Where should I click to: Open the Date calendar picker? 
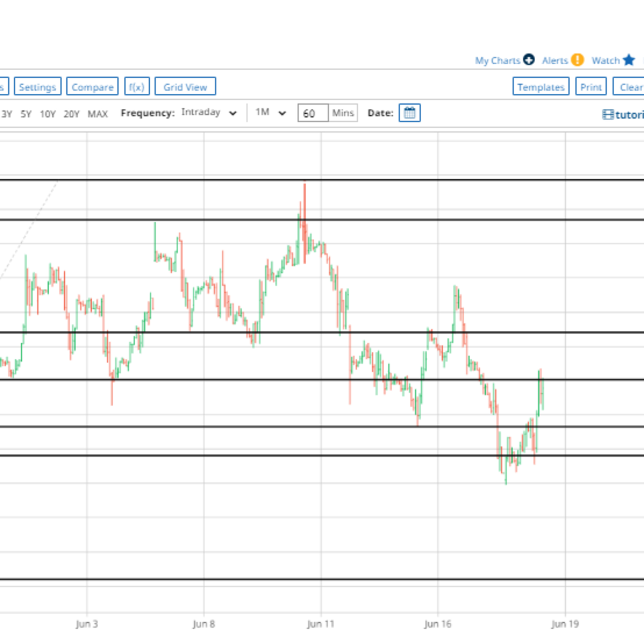click(410, 113)
